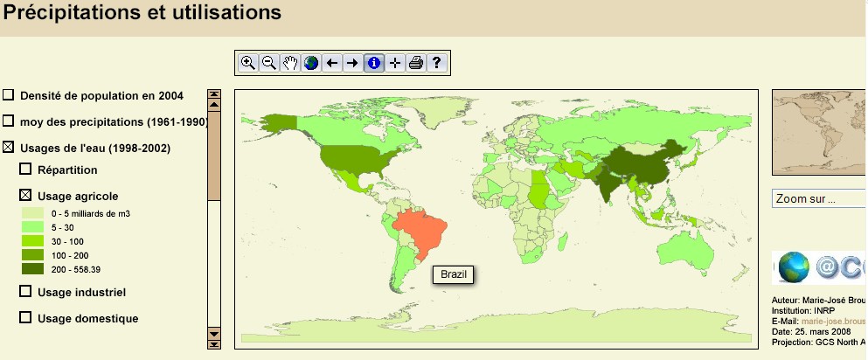Viewport: 868px width, 360px height.
Task: Open help with question mark icon
Action: [x=436, y=63]
